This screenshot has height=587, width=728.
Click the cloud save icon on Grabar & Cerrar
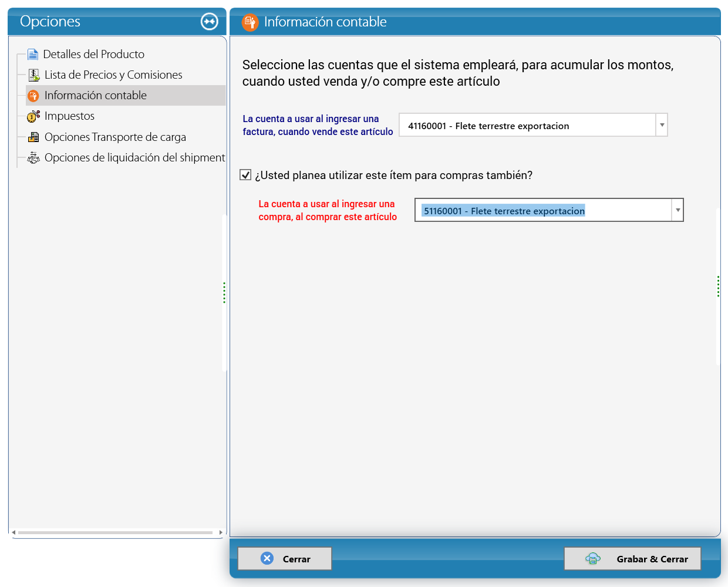pos(593,559)
